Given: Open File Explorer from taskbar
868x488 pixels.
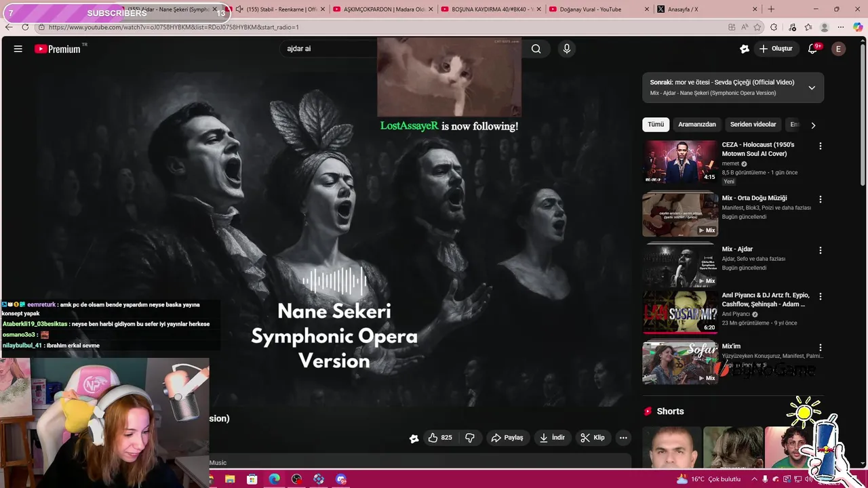Looking at the screenshot, I should pyautogui.click(x=230, y=479).
